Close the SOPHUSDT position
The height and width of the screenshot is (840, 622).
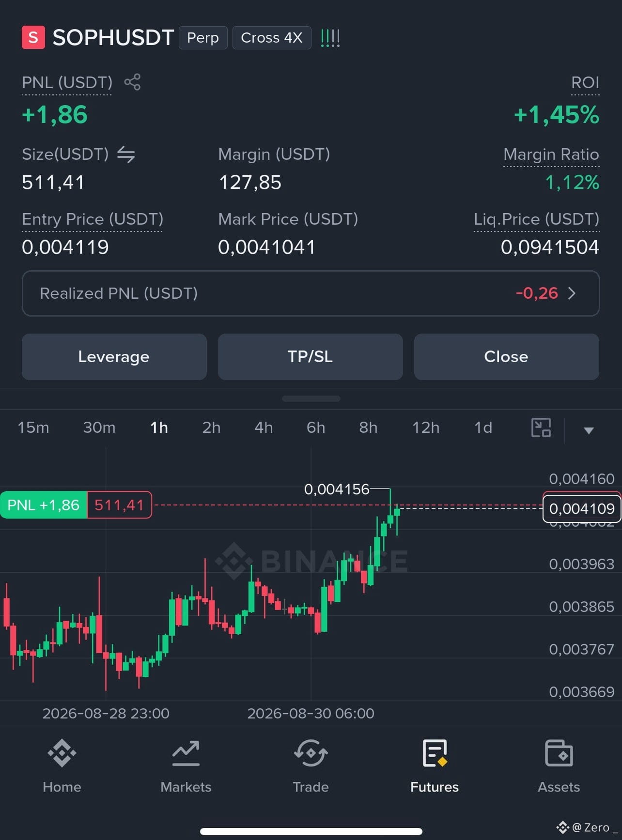point(507,357)
